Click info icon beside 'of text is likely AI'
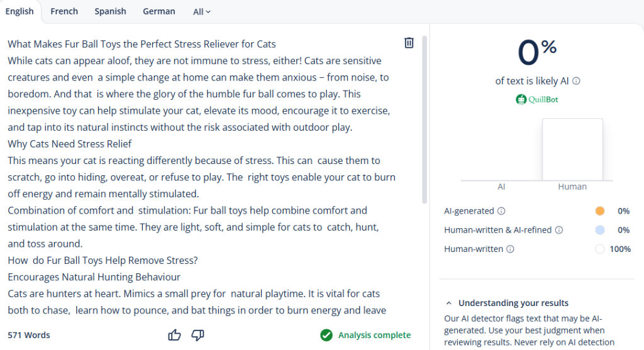Image resolution: width=644 pixels, height=350 pixels. (576, 81)
